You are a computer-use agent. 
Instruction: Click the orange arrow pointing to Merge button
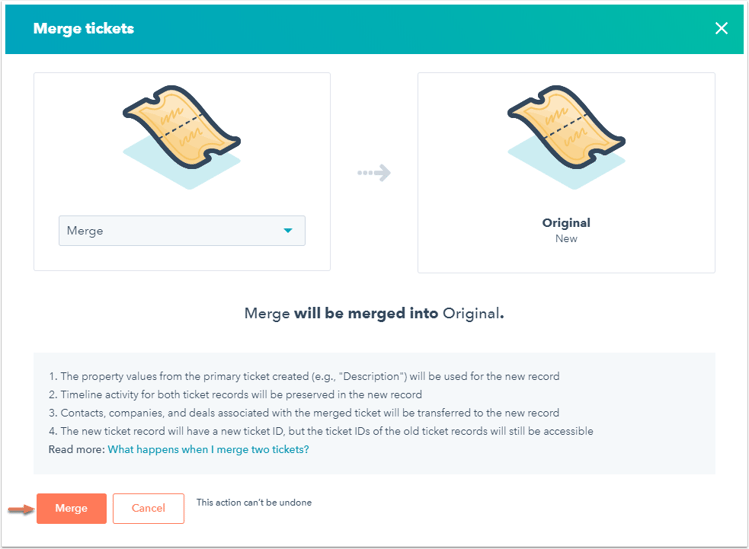coord(19,509)
